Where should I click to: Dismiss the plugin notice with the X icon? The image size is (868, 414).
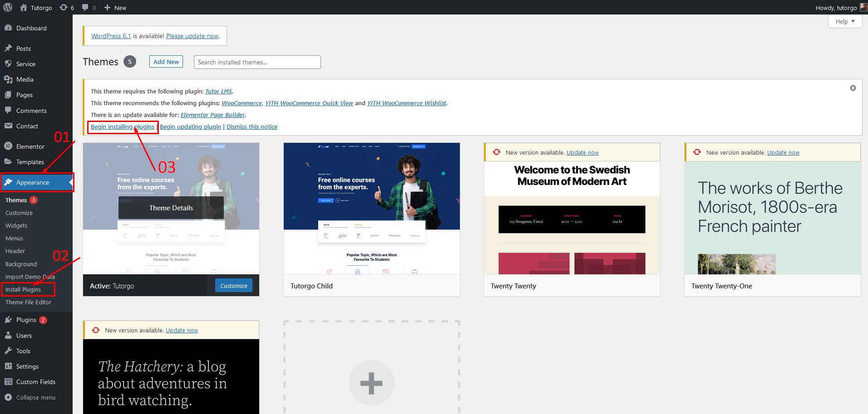pos(853,88)
